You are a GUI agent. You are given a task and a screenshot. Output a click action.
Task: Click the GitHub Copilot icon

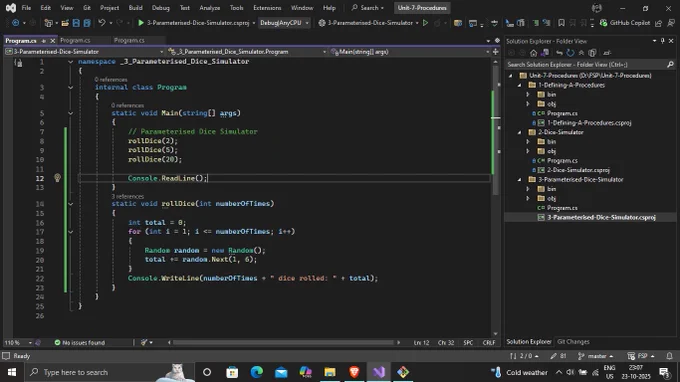tap(603, 23)
